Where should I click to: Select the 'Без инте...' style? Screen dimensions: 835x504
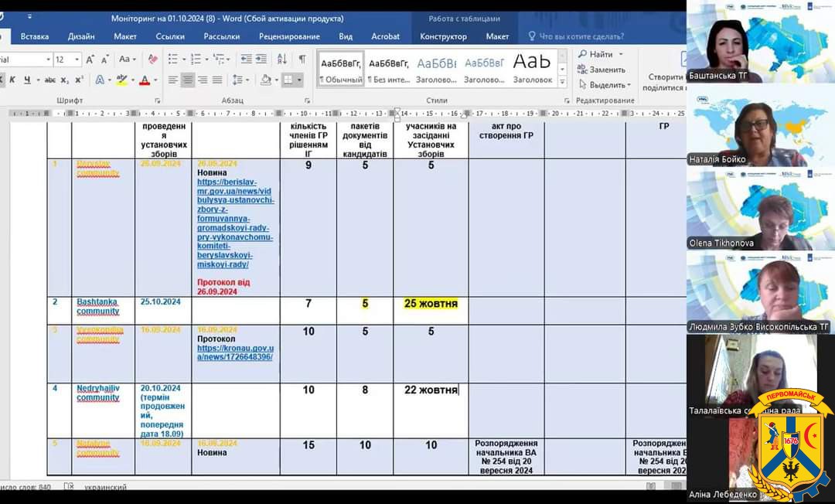389,70
